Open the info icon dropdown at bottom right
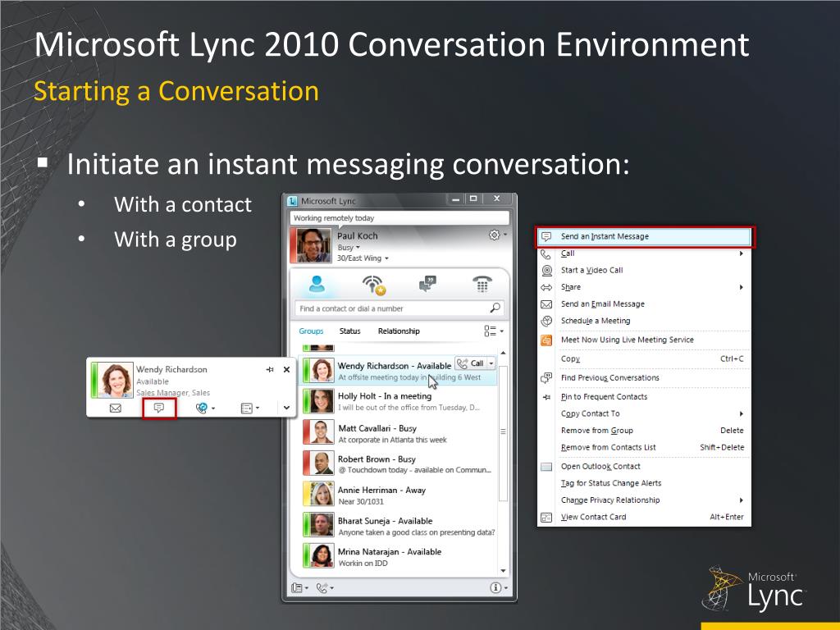Viewport: 840px width, 630px height. (x=499, y=587)
